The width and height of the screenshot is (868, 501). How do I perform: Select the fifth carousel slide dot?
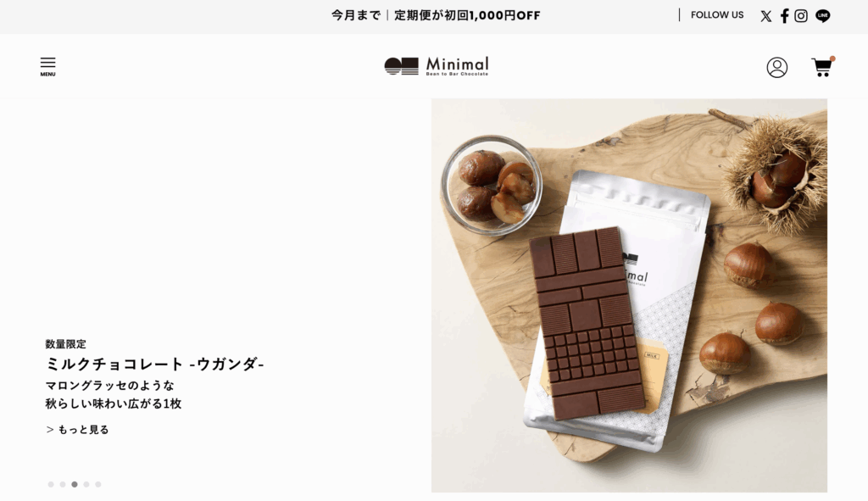[x=98, y=484]
